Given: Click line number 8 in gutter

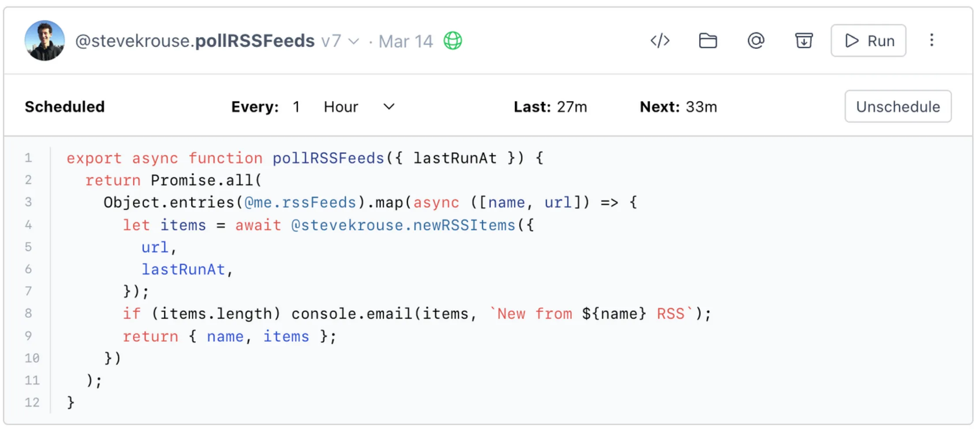Looking at the screenshot, I should pyautogui.click(x=29, y=313).
